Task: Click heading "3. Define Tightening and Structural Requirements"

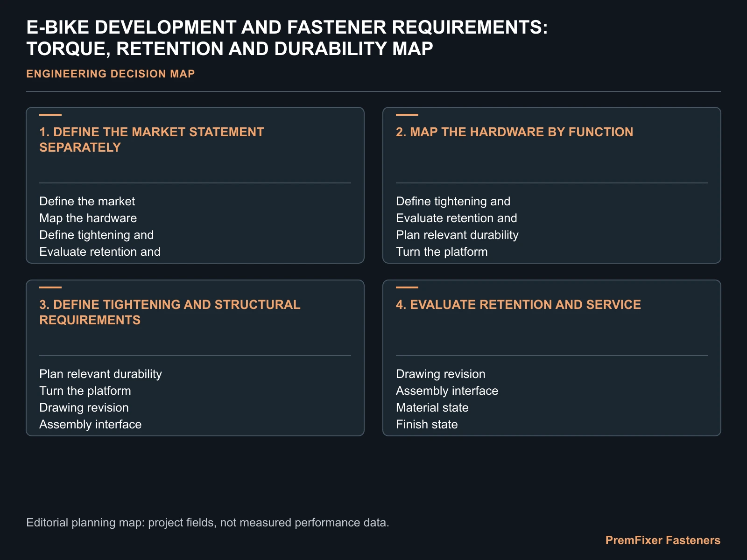Action: pos(170,312)
